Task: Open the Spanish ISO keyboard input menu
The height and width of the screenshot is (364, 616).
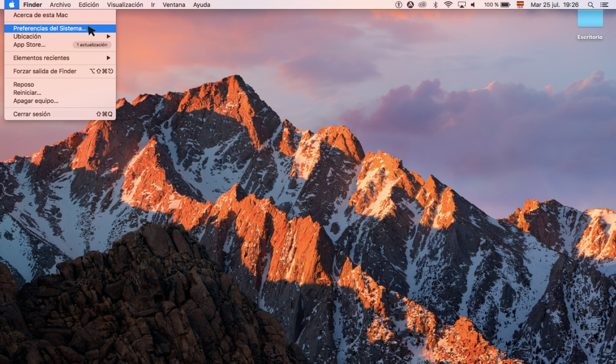Action: point(520,5)
